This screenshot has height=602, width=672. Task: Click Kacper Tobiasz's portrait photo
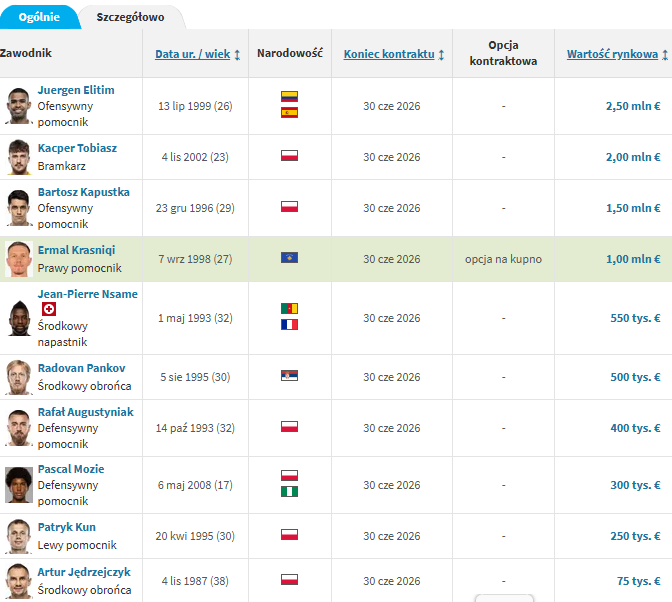click(19, 157)
